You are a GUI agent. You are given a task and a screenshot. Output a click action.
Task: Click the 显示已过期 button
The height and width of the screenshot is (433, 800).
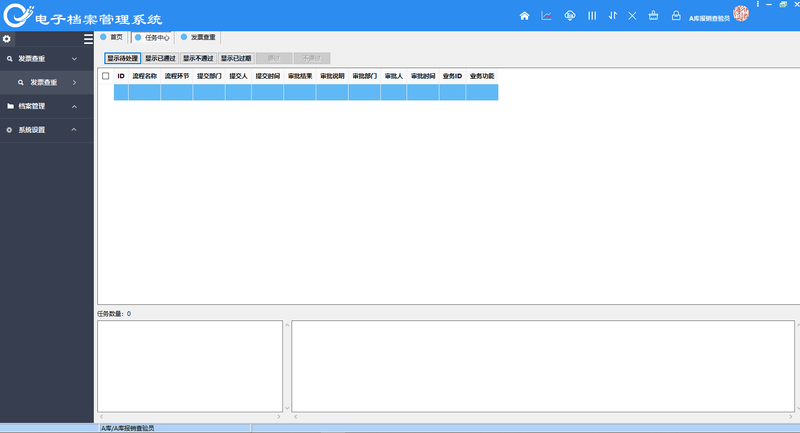pos(236,58)
